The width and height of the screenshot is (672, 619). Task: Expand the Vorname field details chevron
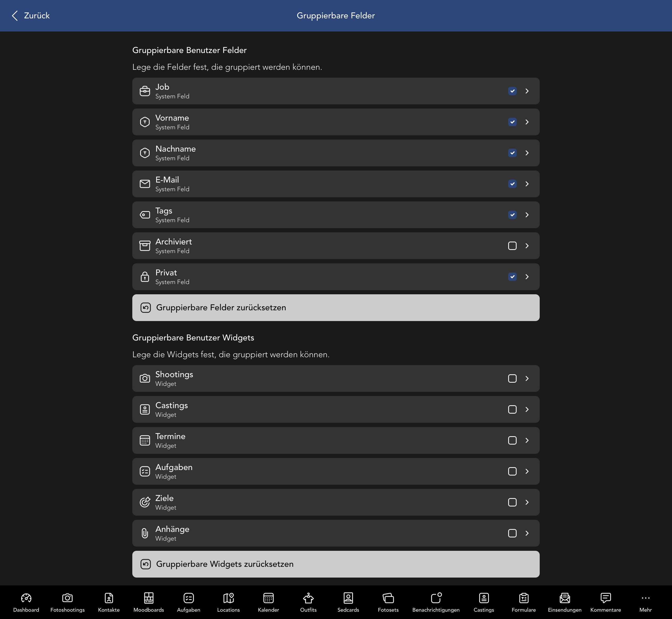(x=527, y=122)
